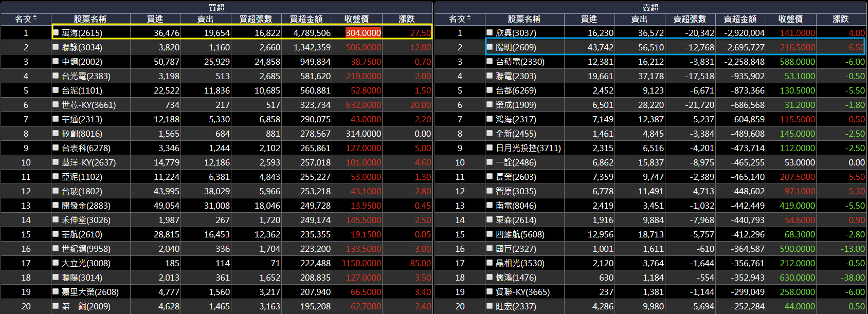Click the 賣超金額 column header
This screenshot has height=314, width=868.
tap(740, 19)
